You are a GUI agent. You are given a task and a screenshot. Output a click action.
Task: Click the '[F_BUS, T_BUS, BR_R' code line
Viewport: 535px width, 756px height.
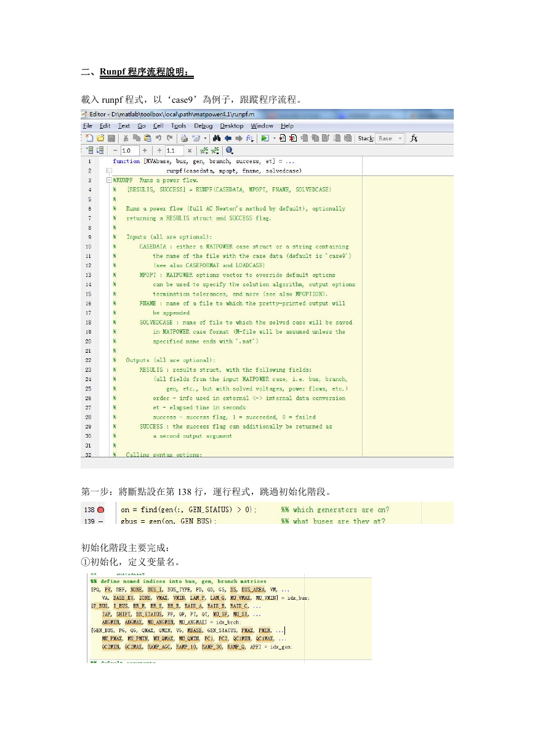[x=177, y=606]
